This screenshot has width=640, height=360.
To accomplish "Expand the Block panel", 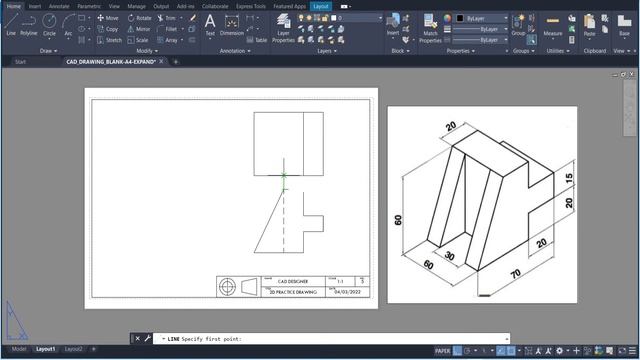I will [400, 51].
